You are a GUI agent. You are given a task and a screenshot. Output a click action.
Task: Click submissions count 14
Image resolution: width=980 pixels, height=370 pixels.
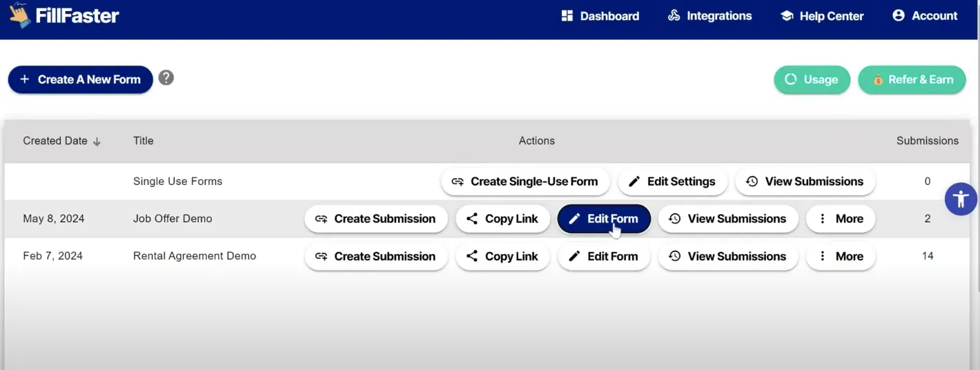[x=928, y=256]
